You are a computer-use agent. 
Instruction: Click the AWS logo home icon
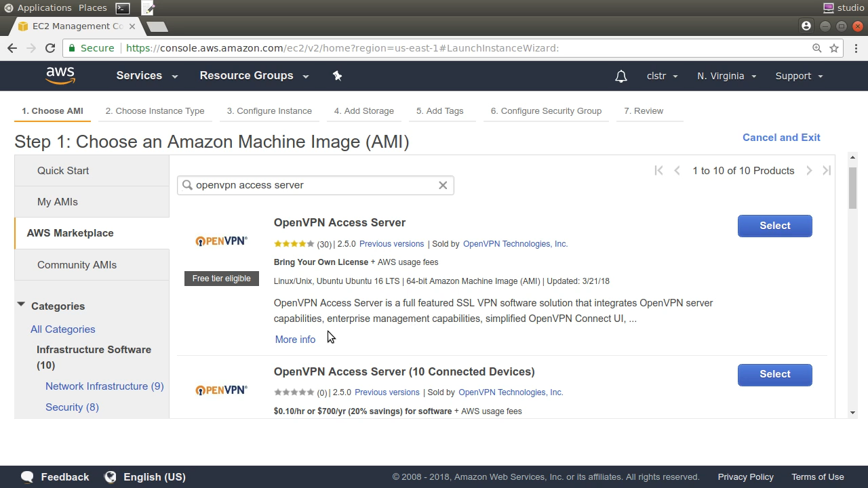tap(60, 76)
